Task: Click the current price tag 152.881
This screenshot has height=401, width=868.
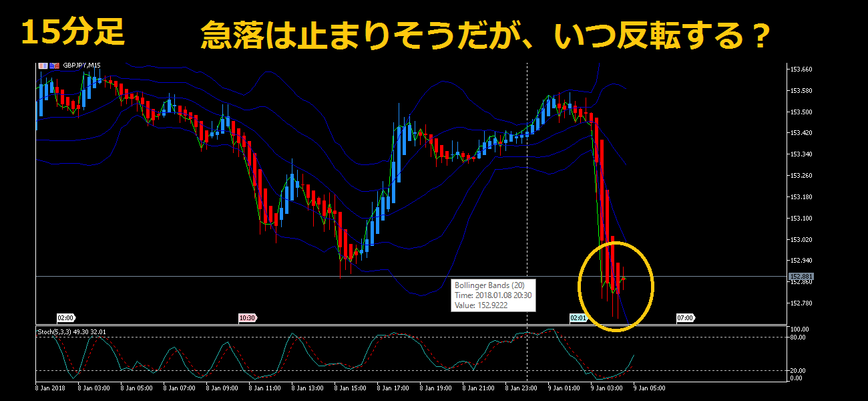Action: point(801,276)
